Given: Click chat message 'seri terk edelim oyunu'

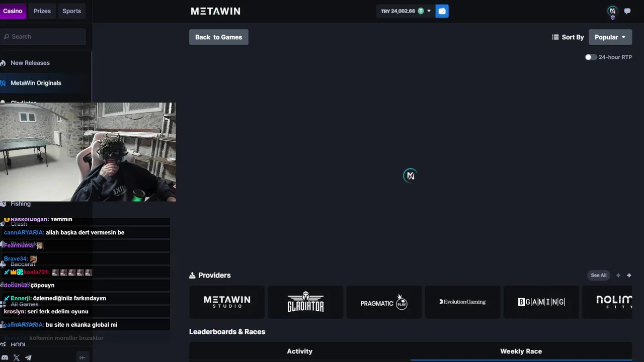Looking at the screenshot, I should pyautogui.click(x=58, y=312).
